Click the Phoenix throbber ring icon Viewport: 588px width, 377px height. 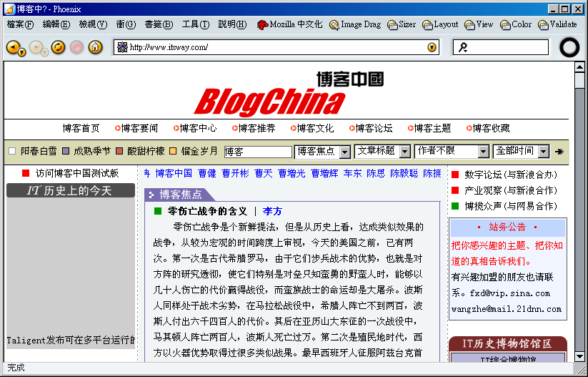(569, 47)
